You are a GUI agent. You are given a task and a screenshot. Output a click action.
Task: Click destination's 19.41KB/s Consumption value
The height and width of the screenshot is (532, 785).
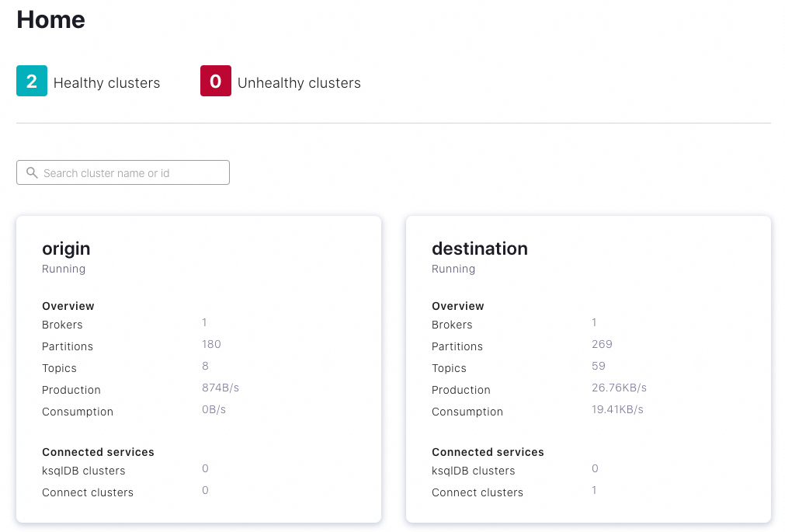click(617, 409)
